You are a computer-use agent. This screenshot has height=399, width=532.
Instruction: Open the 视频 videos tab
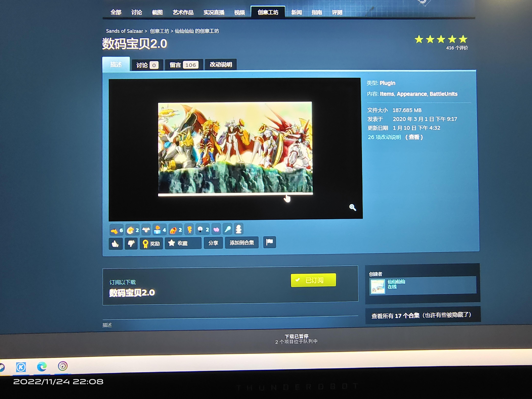(239, 12)
